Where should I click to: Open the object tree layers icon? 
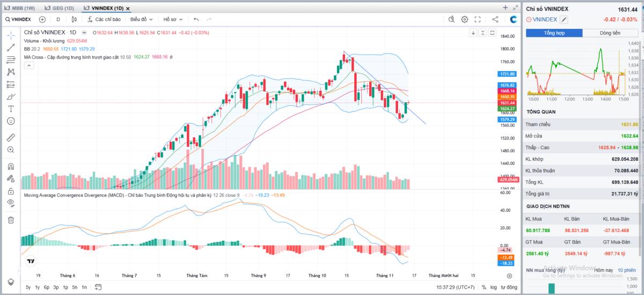pos(11,282)
